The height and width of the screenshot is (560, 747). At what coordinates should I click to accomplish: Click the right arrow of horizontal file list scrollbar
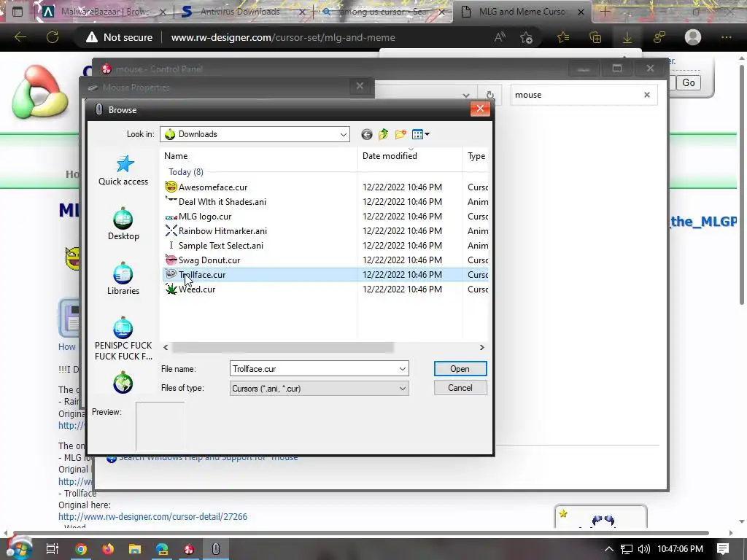click(481, 348)
